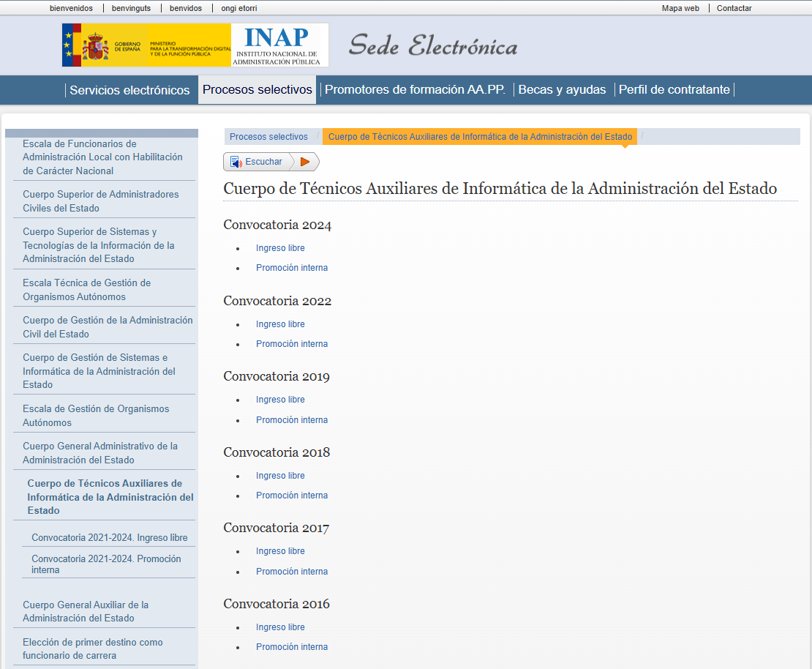This screenshot has height=669, width=812.
Task: Click the red bullet beside bienvenidos
Action: coord(41,8)
